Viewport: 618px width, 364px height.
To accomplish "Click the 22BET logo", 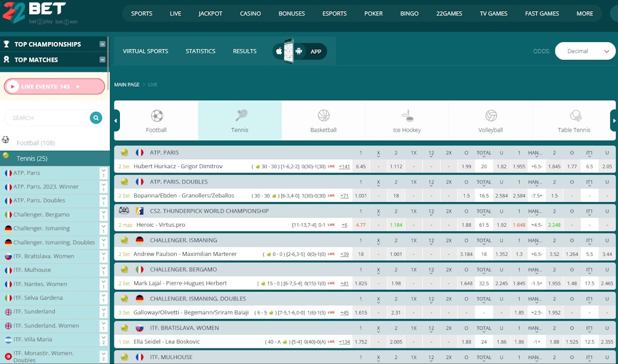I will pos(34,12).
